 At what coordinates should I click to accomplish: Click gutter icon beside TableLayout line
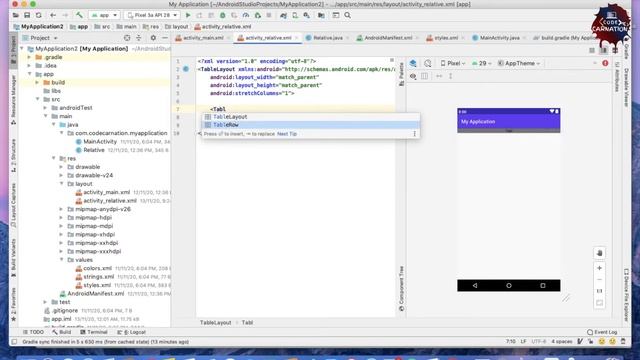[186, 69]
